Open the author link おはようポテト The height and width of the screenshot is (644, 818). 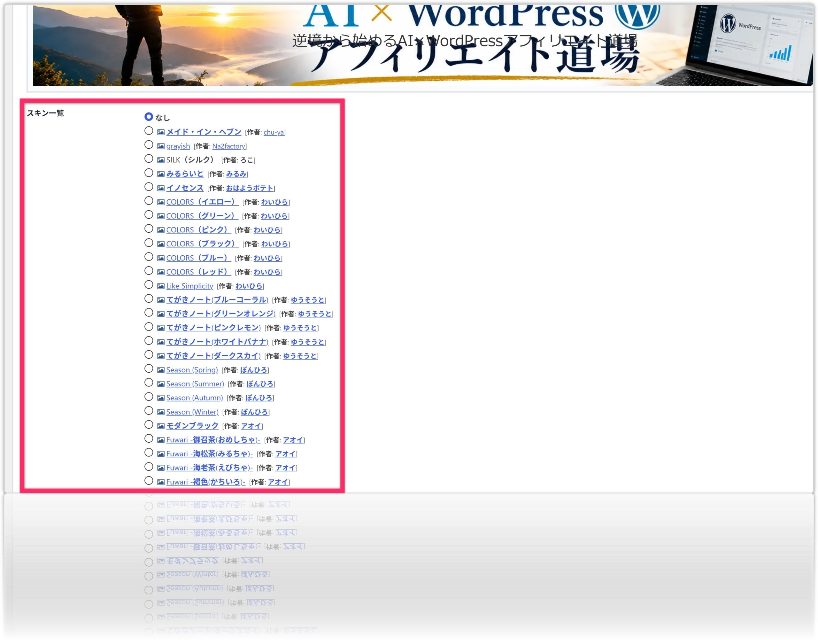point(249,188)
